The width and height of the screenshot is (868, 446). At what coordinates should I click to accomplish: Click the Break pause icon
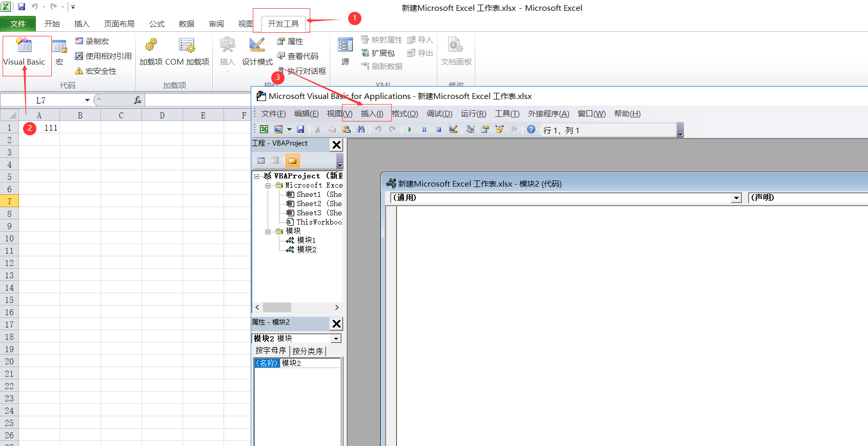424,130
